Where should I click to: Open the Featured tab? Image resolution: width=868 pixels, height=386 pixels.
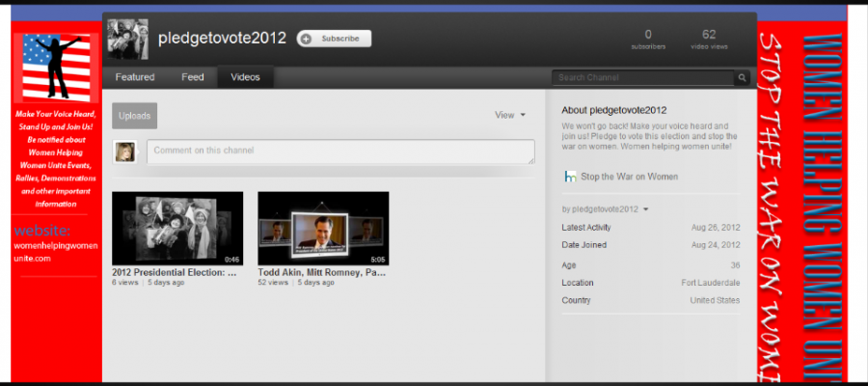(134, 77)
